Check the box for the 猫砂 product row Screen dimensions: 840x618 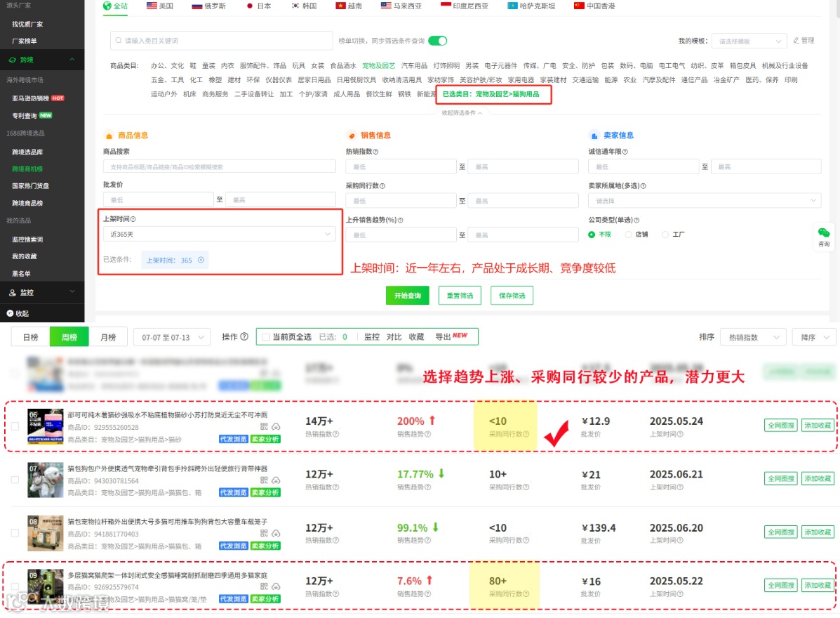click(15, 427)
